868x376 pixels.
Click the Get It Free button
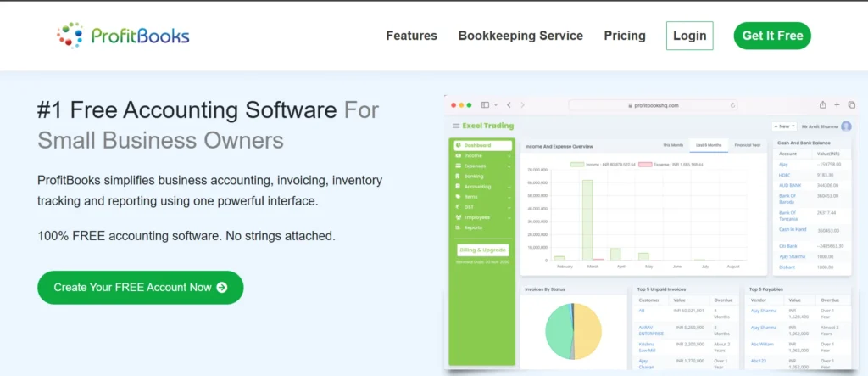coord(772,36)
